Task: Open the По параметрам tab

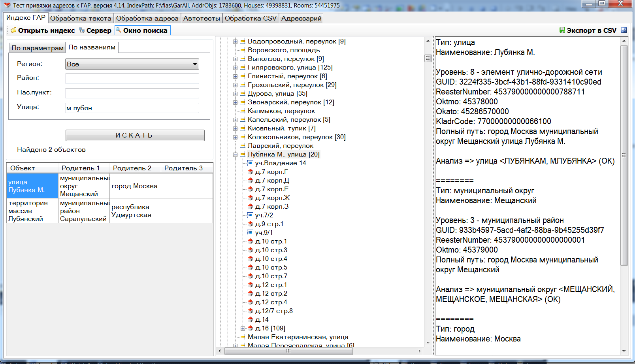Action: (37, 48)
